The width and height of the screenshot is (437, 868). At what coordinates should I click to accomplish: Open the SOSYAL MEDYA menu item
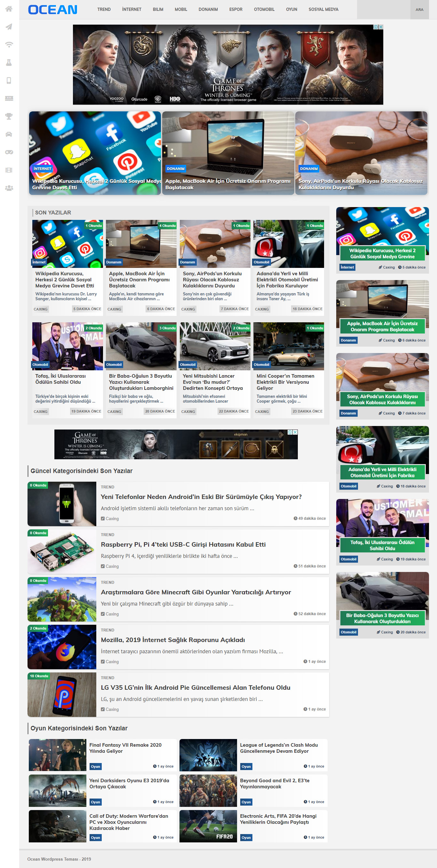pos(323,9)
